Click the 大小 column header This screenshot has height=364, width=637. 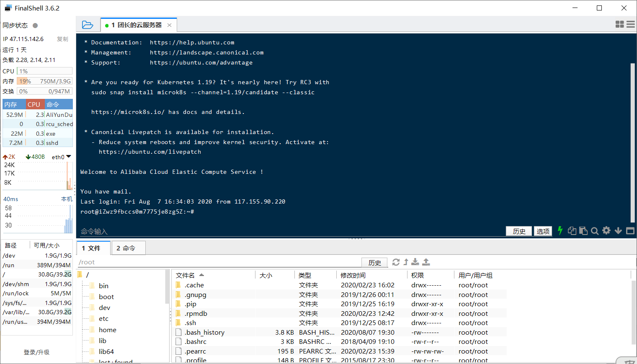[x=275, y=275]
